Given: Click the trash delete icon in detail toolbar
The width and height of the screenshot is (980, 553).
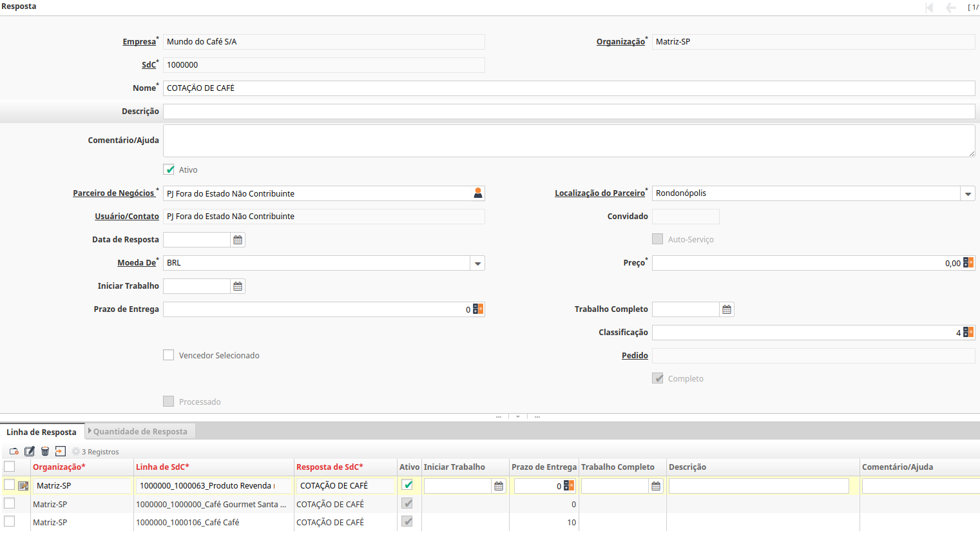Looking at the screenshot, I should pyautogui.click(x=45, y=451).
